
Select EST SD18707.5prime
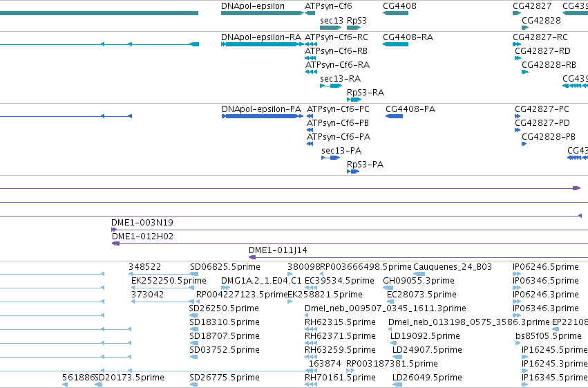(x=225, y=336)
